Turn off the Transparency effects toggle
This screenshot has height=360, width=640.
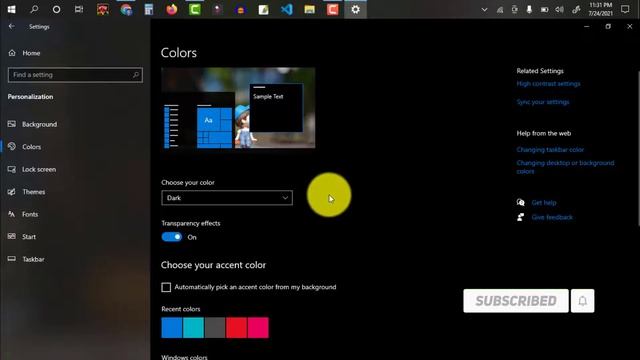click(172, 237)
